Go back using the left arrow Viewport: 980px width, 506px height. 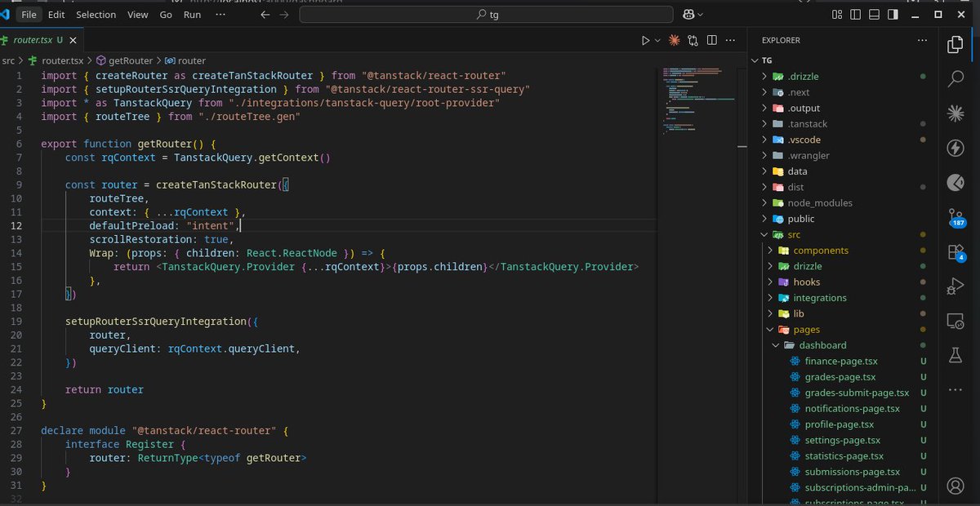[265, 15]
